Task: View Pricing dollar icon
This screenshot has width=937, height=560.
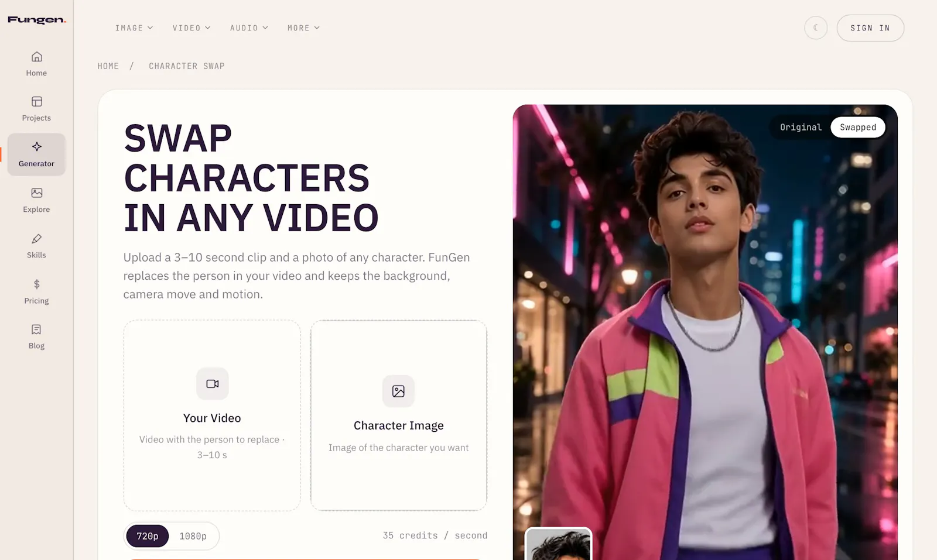Action: (36, 284)
